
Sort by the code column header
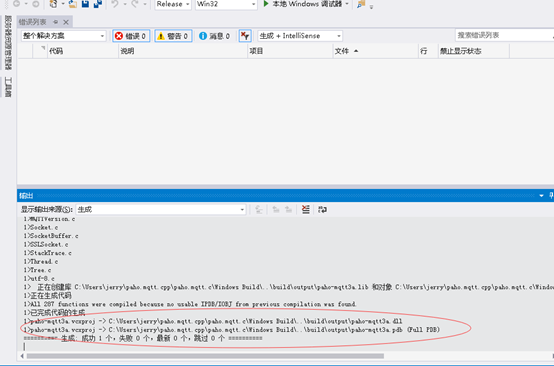(83, 51)
